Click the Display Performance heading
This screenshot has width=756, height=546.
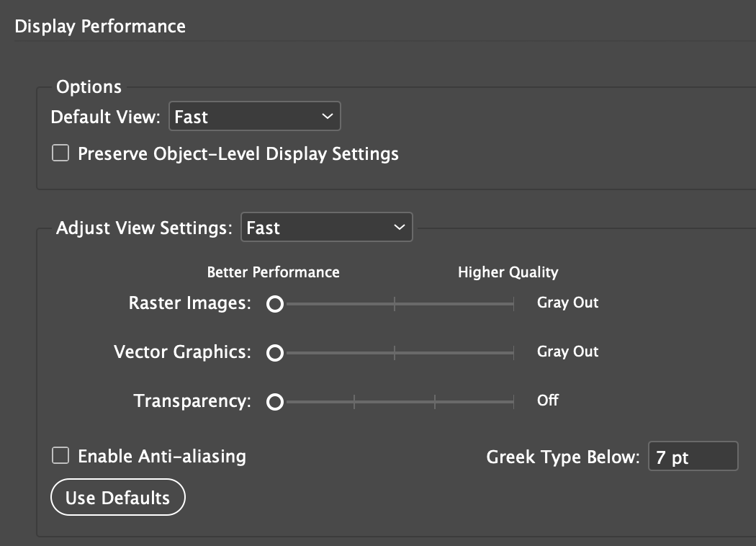(x=100, y=27)
